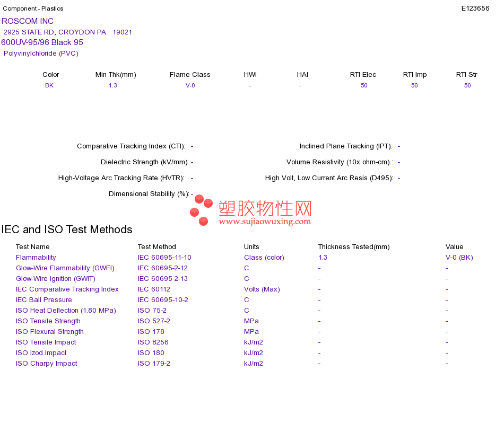Click the Test Method column header

point(157,246)
